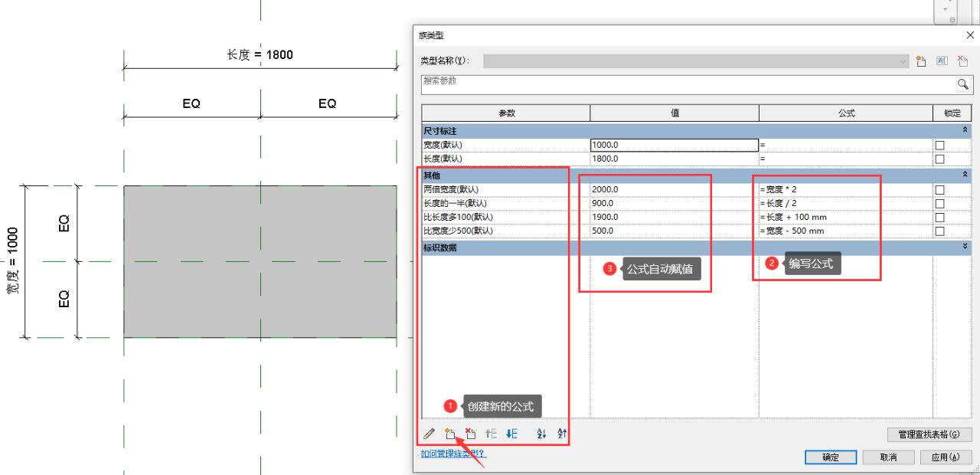Move parameter down with the down-arrow icon

coord(511,434)
